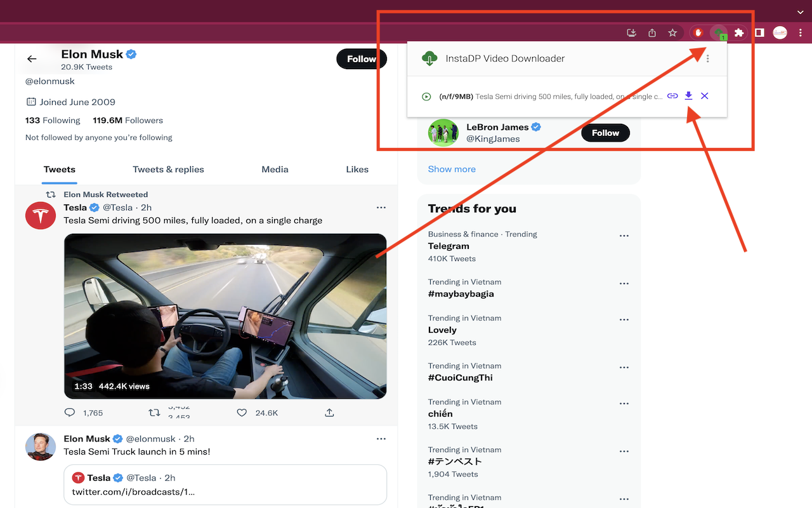Open options for the Telegram trend
This screenshot has width=812, height=508.
[624, 236]
